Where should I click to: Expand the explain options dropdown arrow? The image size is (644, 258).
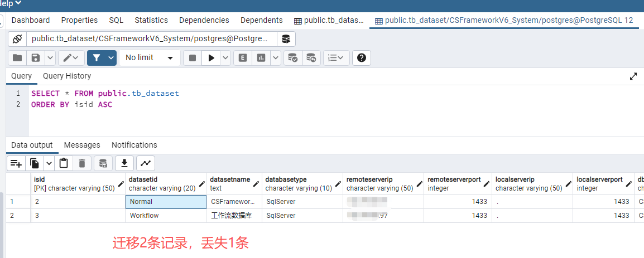[275, 58]
